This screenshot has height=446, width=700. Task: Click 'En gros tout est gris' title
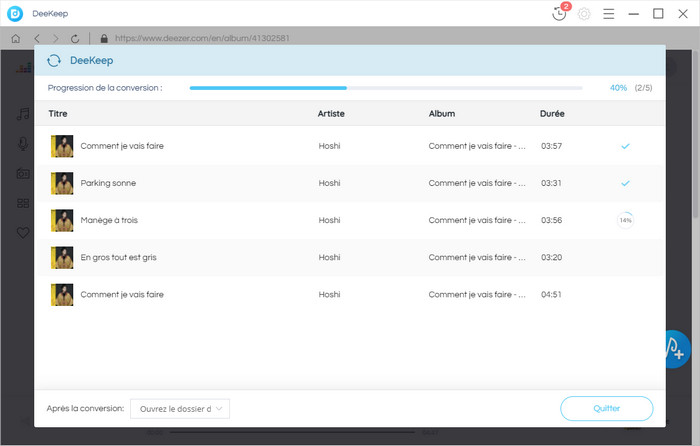pyautogui.click(x=118, y=257)
